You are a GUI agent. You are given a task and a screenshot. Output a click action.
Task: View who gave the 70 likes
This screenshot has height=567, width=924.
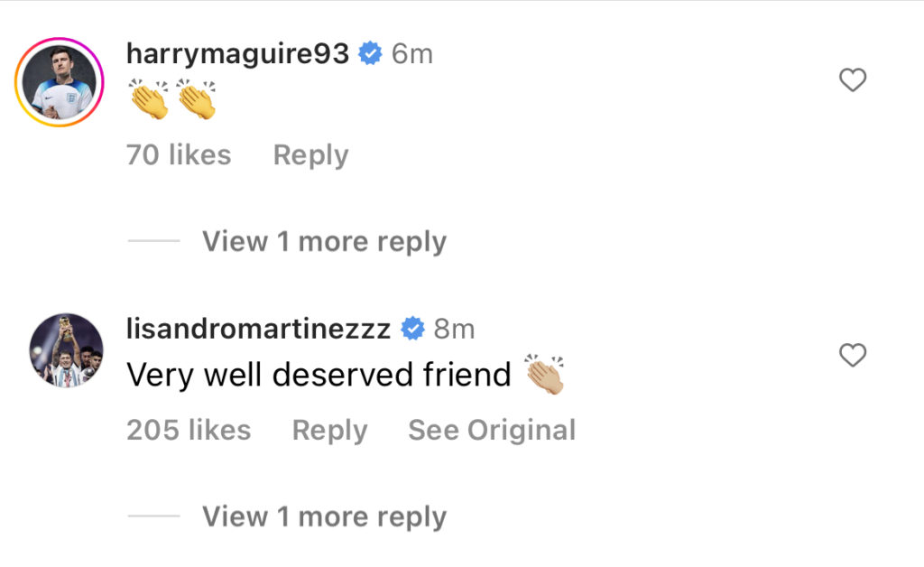[x=179, y=155]
